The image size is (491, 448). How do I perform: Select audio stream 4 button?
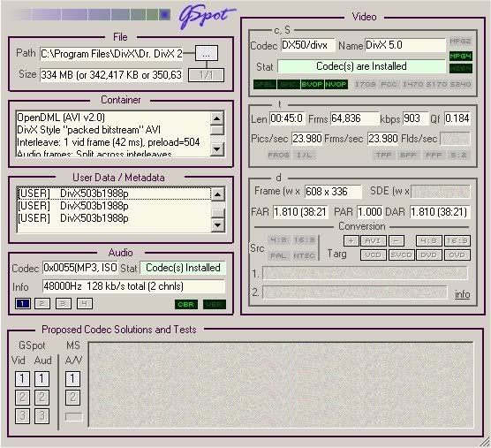[x=85, y=304]
